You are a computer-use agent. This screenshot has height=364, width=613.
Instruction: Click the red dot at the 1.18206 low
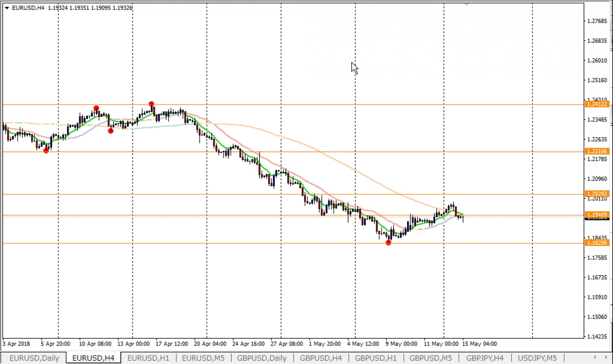[389, 243]
